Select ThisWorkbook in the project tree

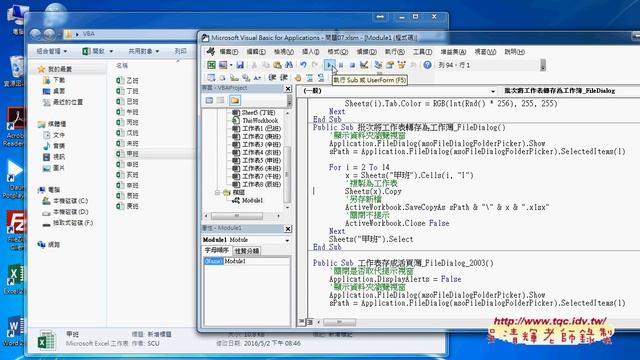pos(260,120)
